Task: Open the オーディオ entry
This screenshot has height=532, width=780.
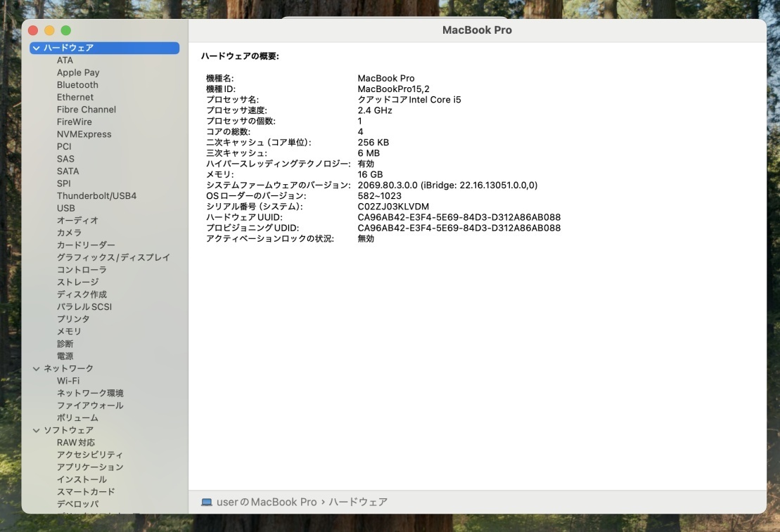Action: point(77,220)
